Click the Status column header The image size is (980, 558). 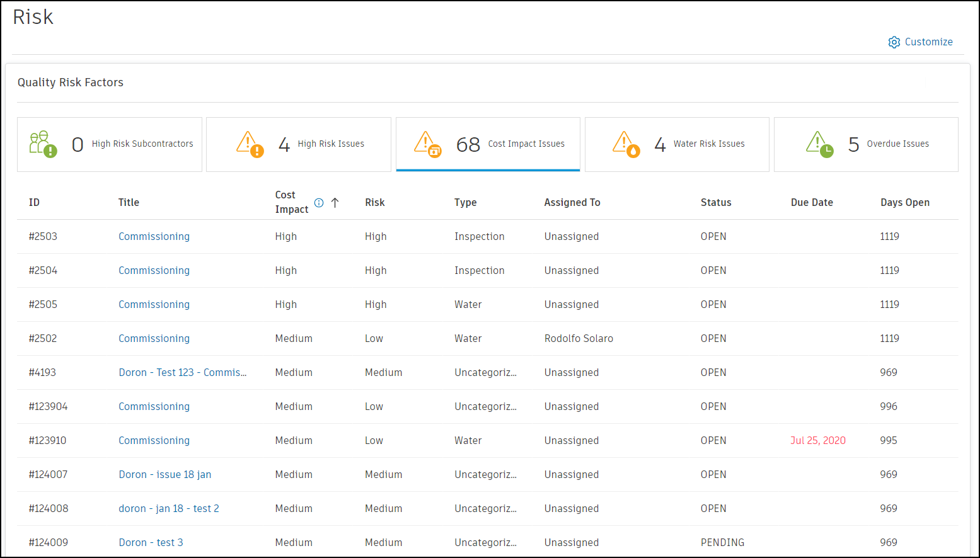(x=716, y=203)
